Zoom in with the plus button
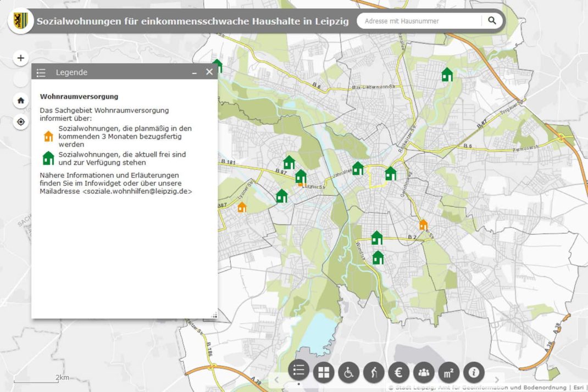Screen dimensions: 588x392 pyautogui.click(x=20, y=58)
